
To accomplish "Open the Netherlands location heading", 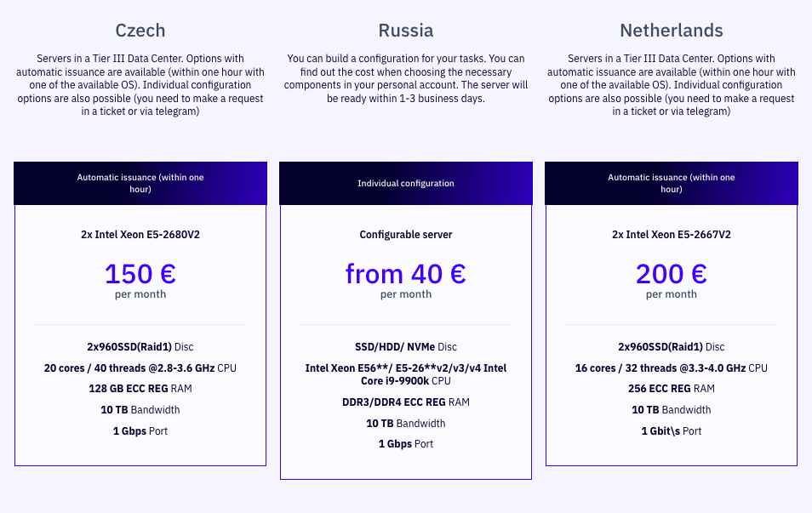I will pyautogui.click(x=671, y=31).
